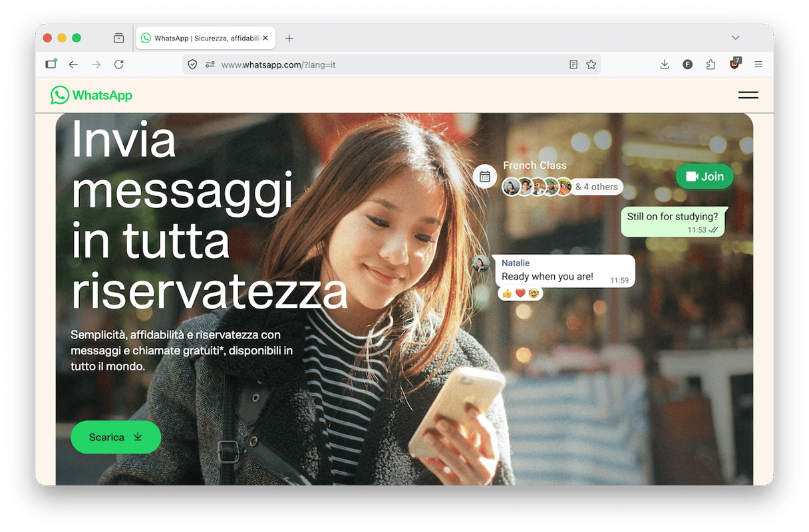Open the Firefox account F icon

pyautogui.click(x=687, y=65)
